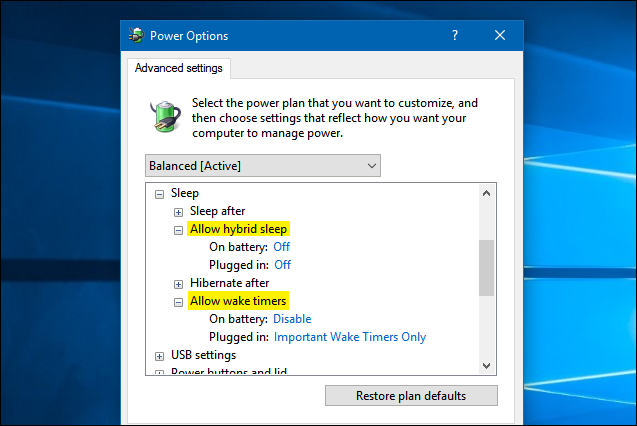Select the Allow wake timers tree item

pos(238,301)
